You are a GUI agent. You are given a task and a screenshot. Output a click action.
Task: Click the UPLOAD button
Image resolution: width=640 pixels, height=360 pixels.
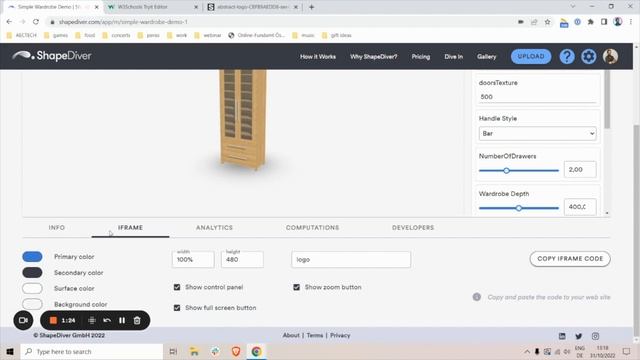point(531,56)
